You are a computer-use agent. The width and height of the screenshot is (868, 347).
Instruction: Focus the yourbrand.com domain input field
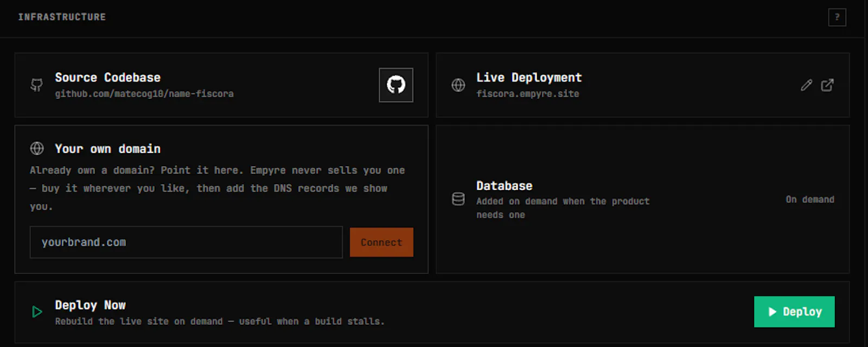point(186,242)
